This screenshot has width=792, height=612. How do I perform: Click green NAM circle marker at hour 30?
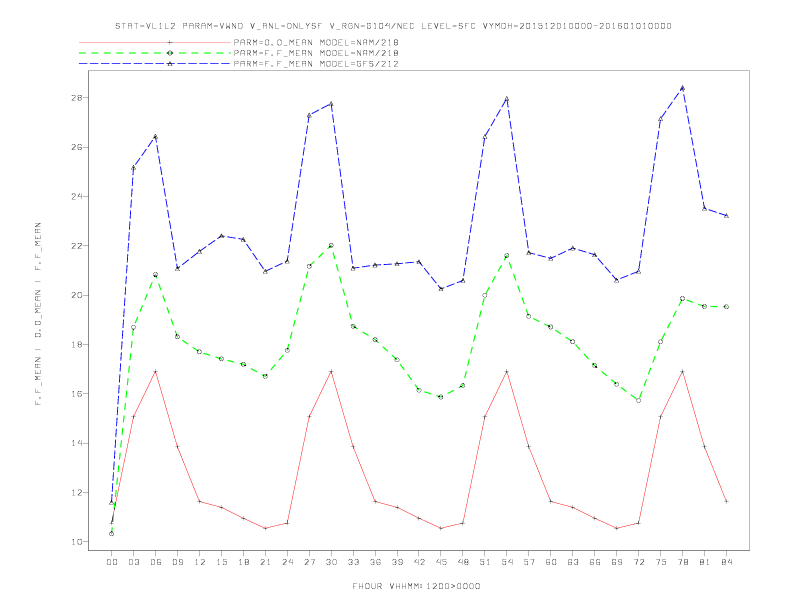click(x=331, y=245)
